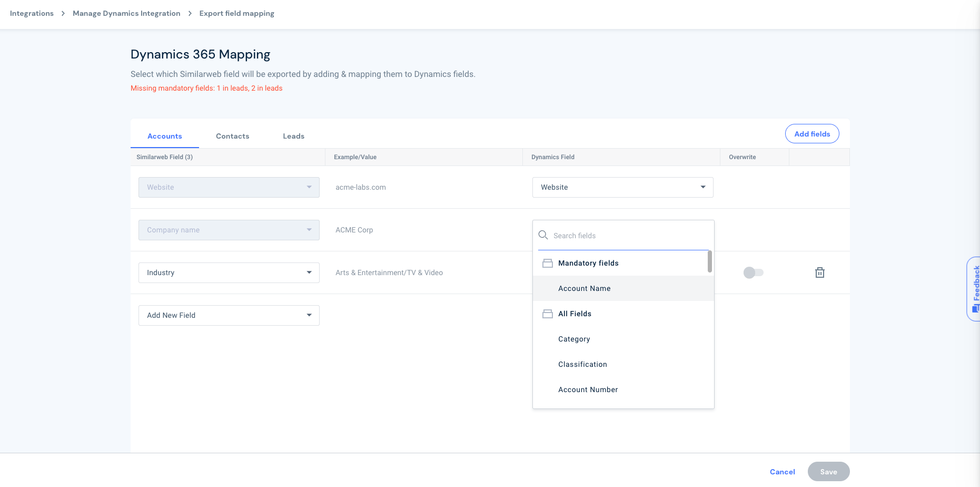Switch to the Contacts tab
This screenshot has width=980, height=487.
pos(232,136)
